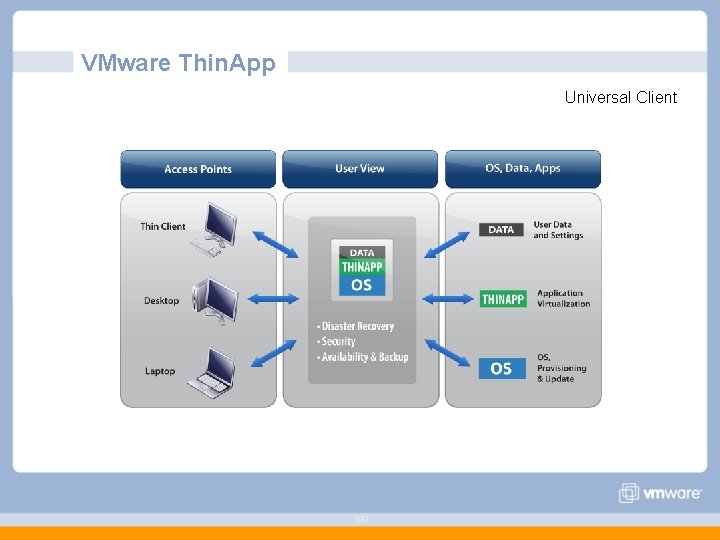Click the Laptop label
Screen dimensions: 720x540
pyautogui.click(x=160, y=371)
